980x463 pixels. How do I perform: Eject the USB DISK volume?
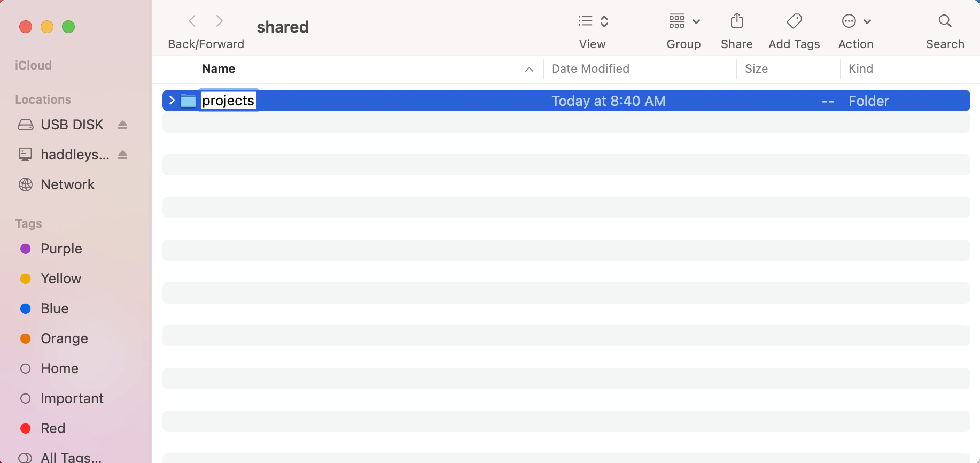(123, 125)
